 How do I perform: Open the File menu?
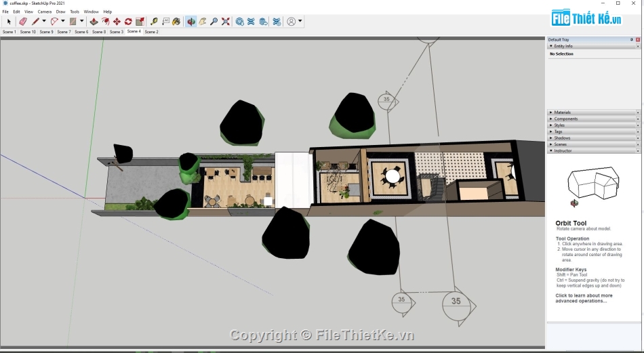pyautogui.click(x=5, y=12)
